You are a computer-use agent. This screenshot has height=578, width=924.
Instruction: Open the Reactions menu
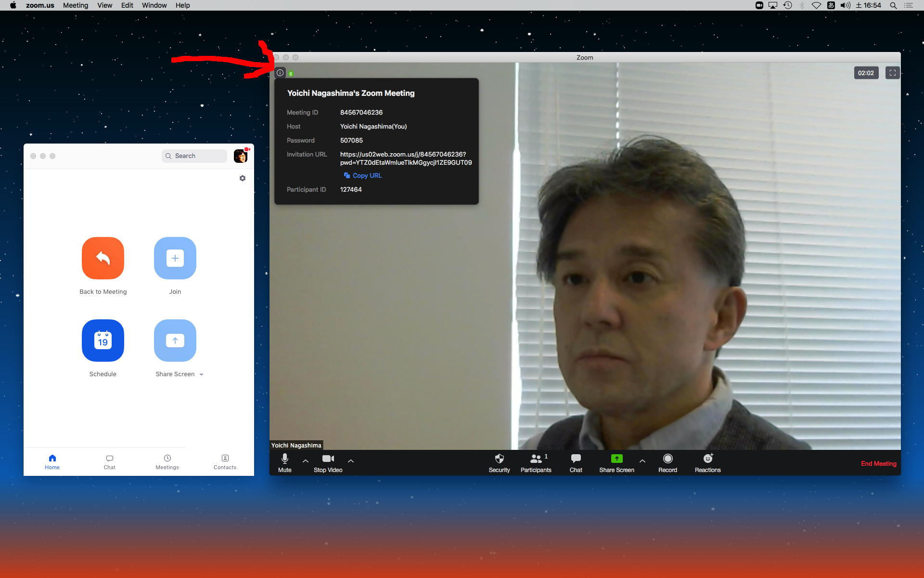[x=707, y=463]
